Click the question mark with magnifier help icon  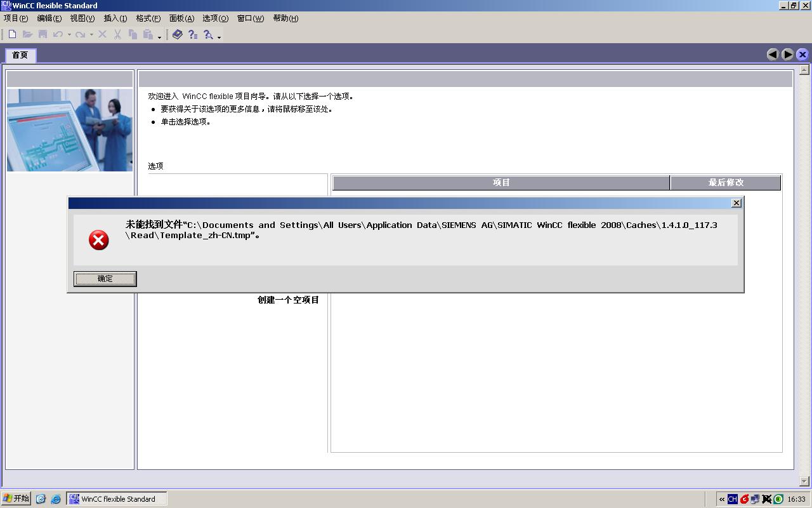coord(208,34)
